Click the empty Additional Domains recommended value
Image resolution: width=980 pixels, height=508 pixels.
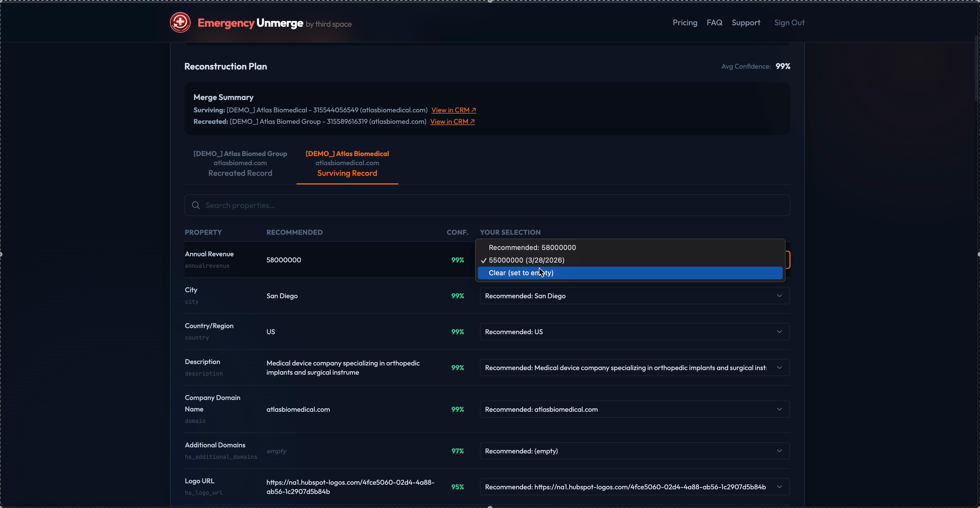tap(277, 451)
